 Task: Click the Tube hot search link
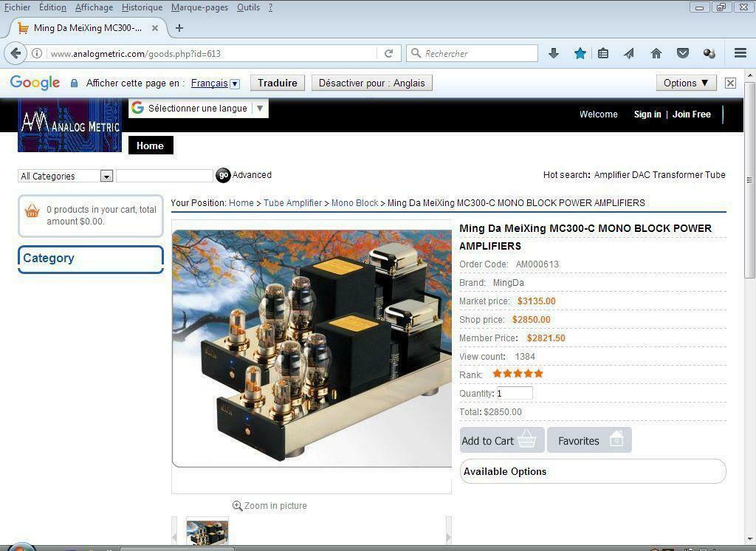[x=715, y=174]
